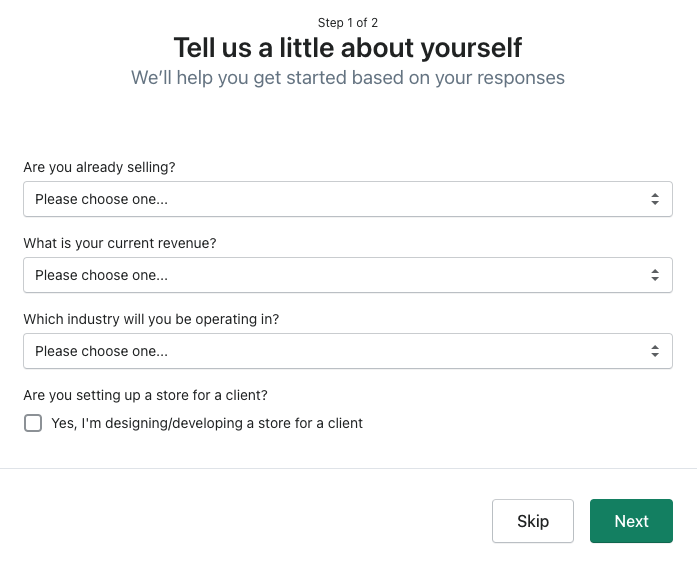
Task: Click "Please choose one..." text under the industry question
Action: coord(101,351)
